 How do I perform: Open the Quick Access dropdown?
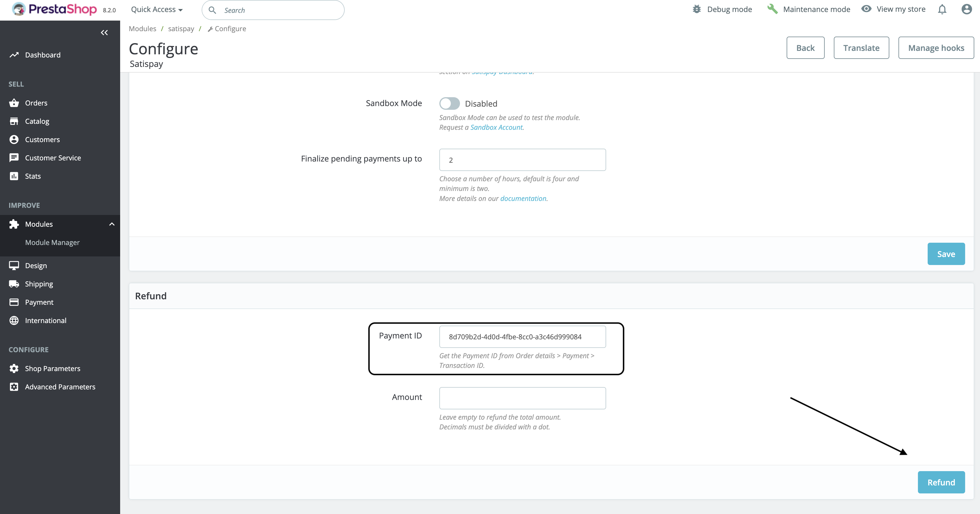(x=157, y=9)
